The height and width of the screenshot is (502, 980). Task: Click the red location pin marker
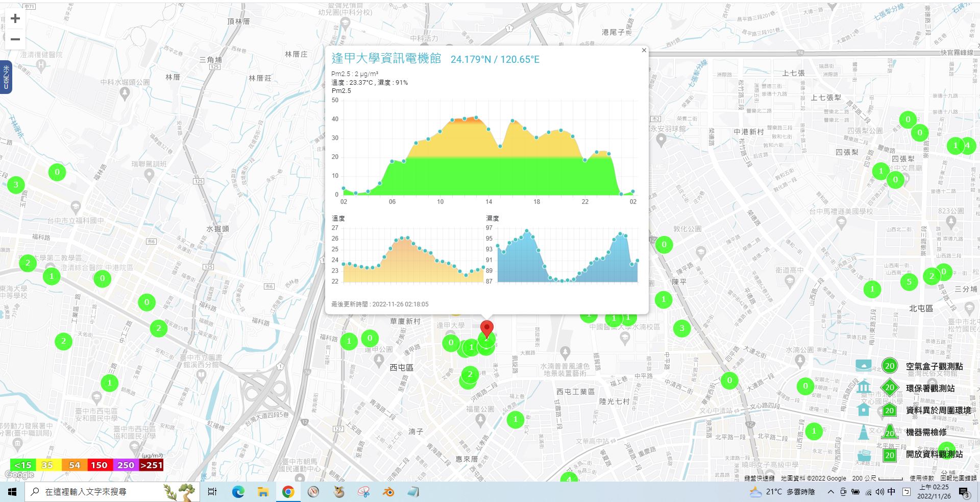pyautogui.click(x=487, y=330)
